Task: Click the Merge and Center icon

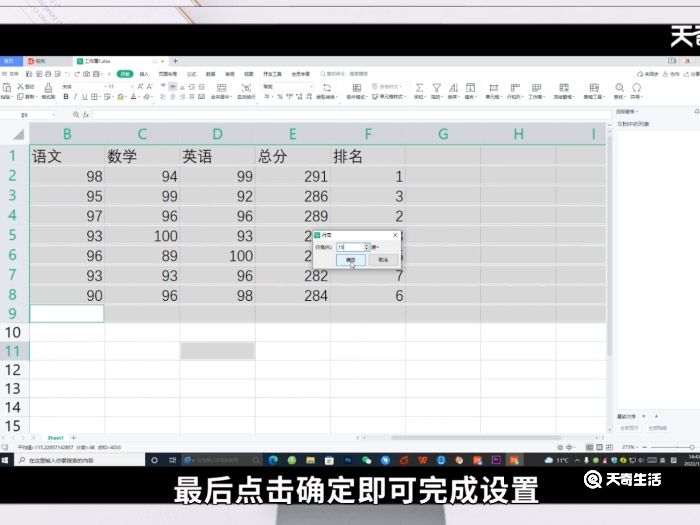Action: click(221, 88)
